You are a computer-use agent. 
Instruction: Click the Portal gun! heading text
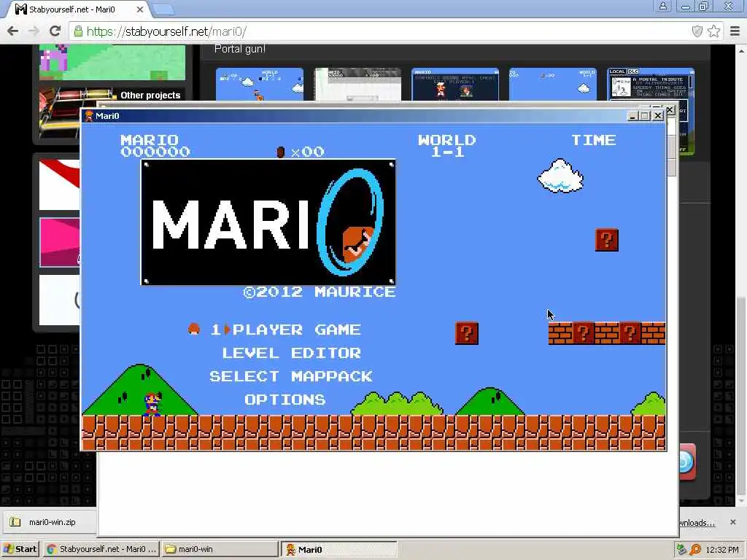(x=240, y=49)
